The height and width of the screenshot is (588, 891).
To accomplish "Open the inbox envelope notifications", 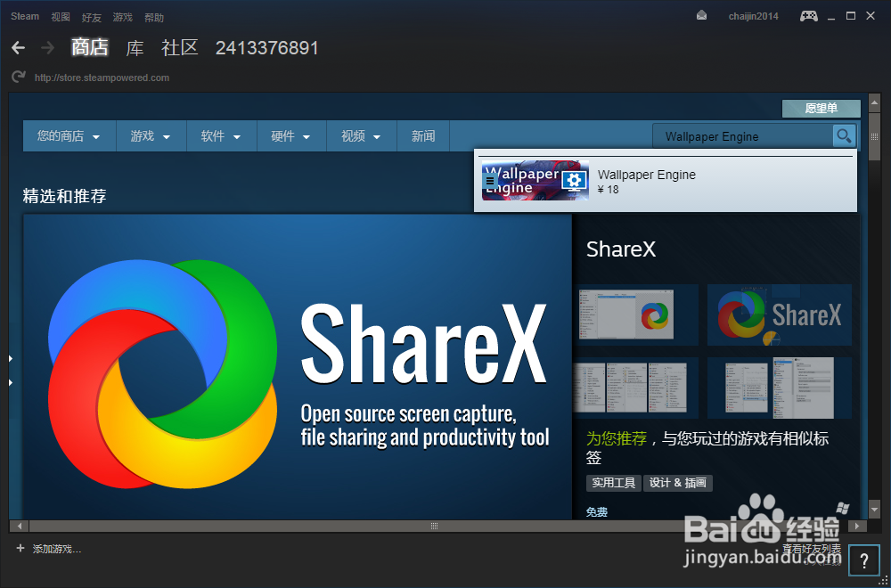I will click(702, 16).
